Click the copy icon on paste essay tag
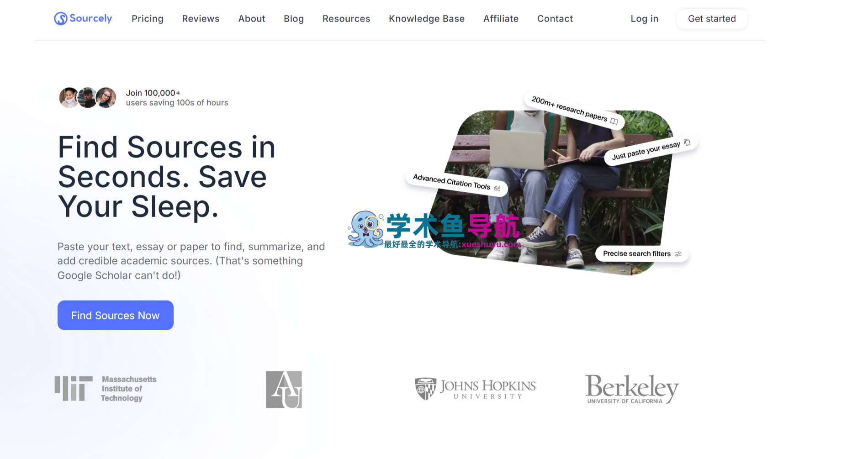This screenshot has width=868, height=459. pos(687,142)
